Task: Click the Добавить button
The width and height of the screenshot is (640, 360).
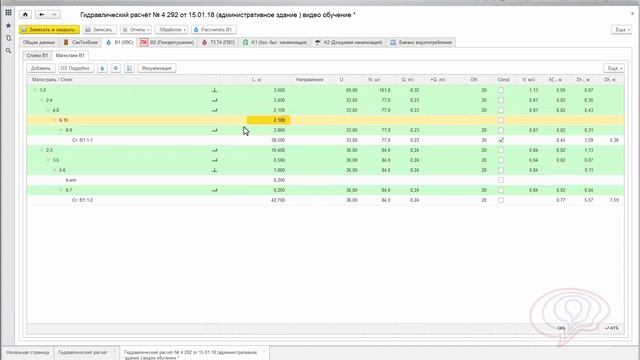Action: point(41,68)
